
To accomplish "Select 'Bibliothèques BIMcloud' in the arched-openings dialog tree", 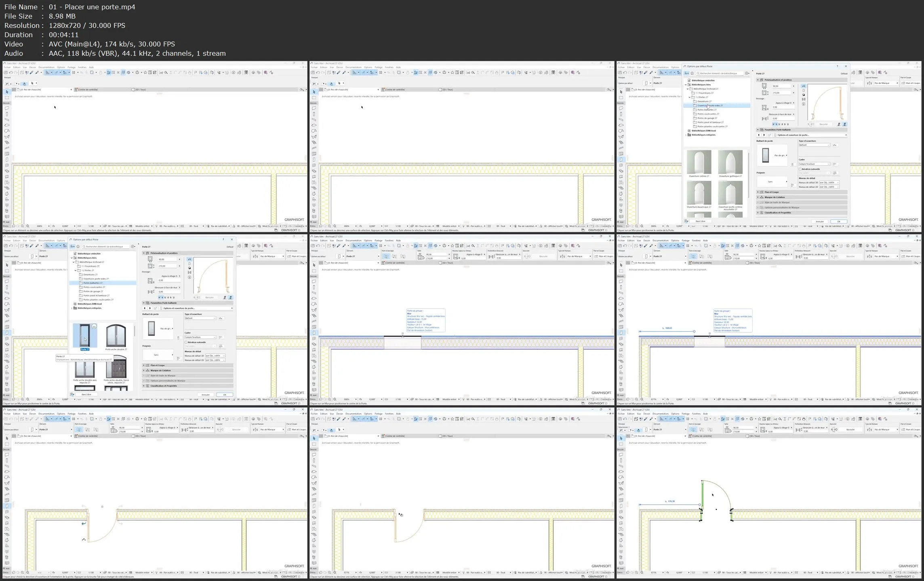I will tap(704, 131).
